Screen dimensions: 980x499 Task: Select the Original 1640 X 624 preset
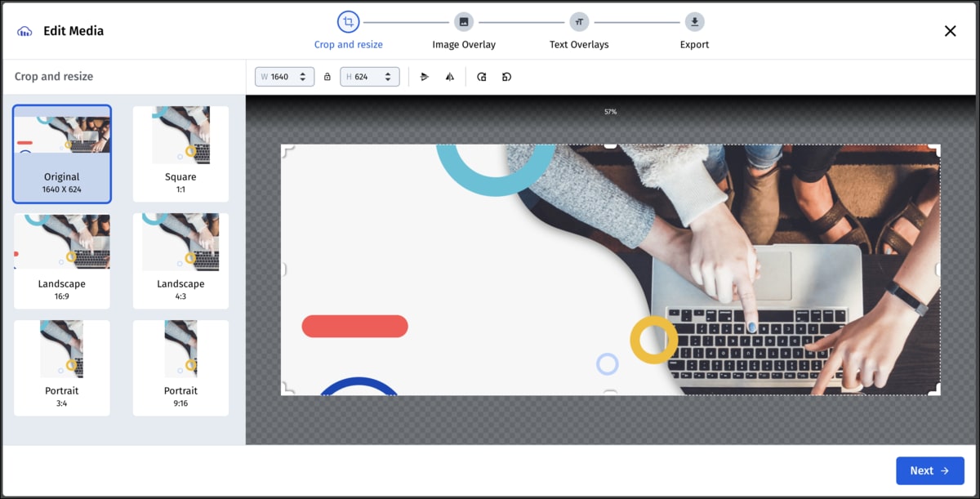tap(62, 154)
